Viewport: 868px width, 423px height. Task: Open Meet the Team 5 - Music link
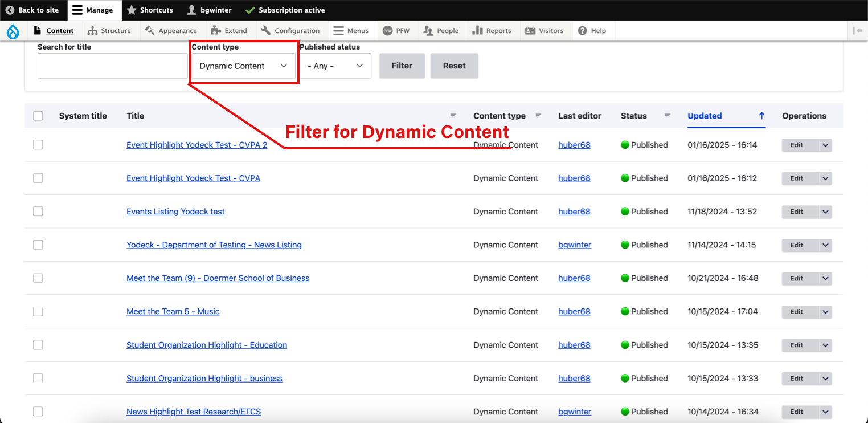[x=173, y=311]
